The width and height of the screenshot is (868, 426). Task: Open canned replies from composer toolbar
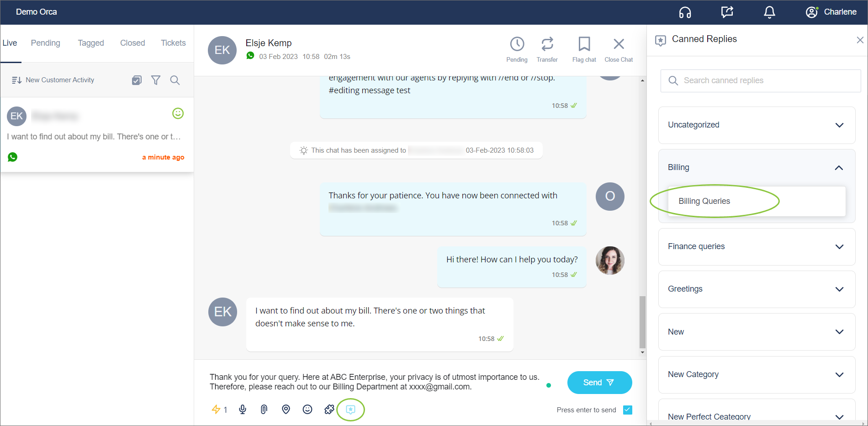coord(350,410)
